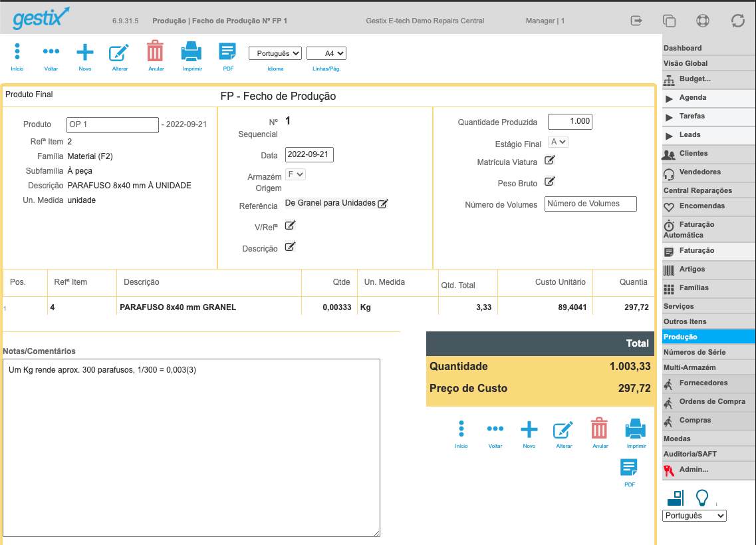Click the Número de Volumes field
The height and width of the screenshot is (545, 756).
[590, 204]
